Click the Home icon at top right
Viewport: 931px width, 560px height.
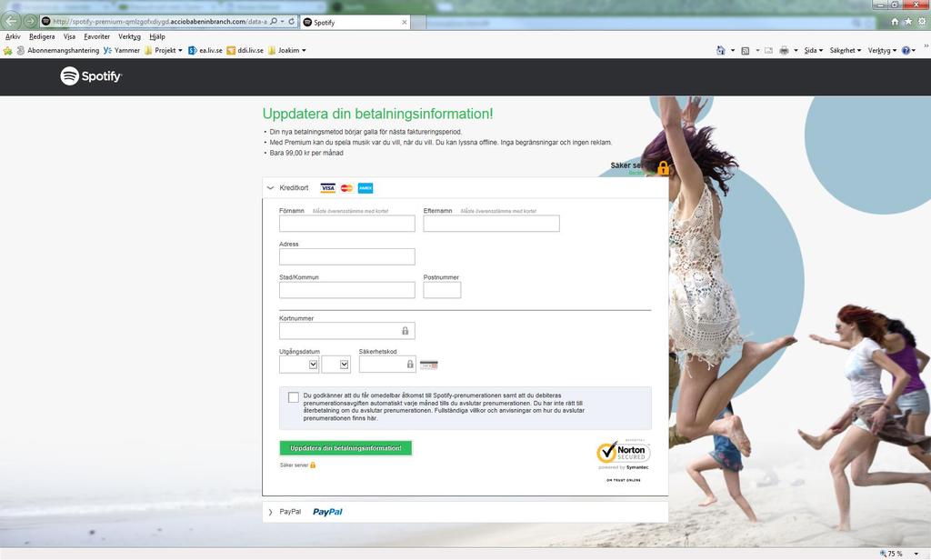(895, 22)
